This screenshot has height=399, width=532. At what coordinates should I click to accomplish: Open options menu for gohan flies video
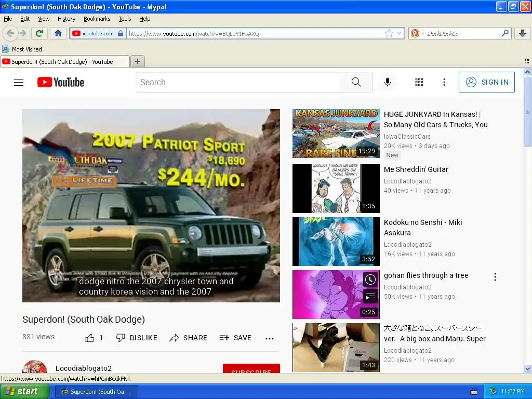pos(495,277)
